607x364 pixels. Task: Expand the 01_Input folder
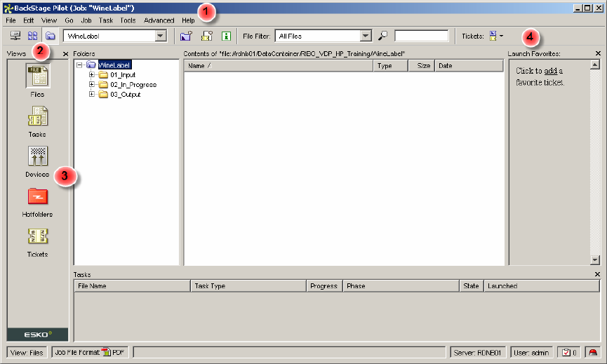click(92, 74)
